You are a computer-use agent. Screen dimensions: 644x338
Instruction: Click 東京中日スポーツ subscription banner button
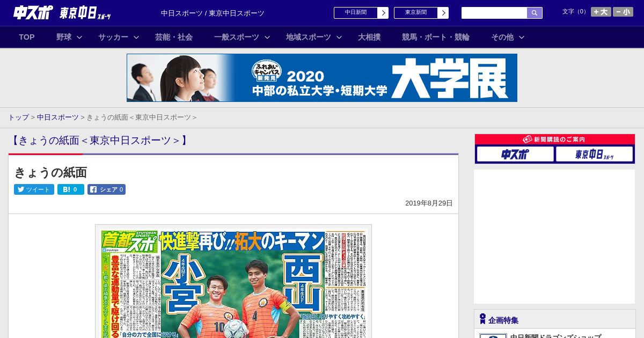click(x=594, y=154)
